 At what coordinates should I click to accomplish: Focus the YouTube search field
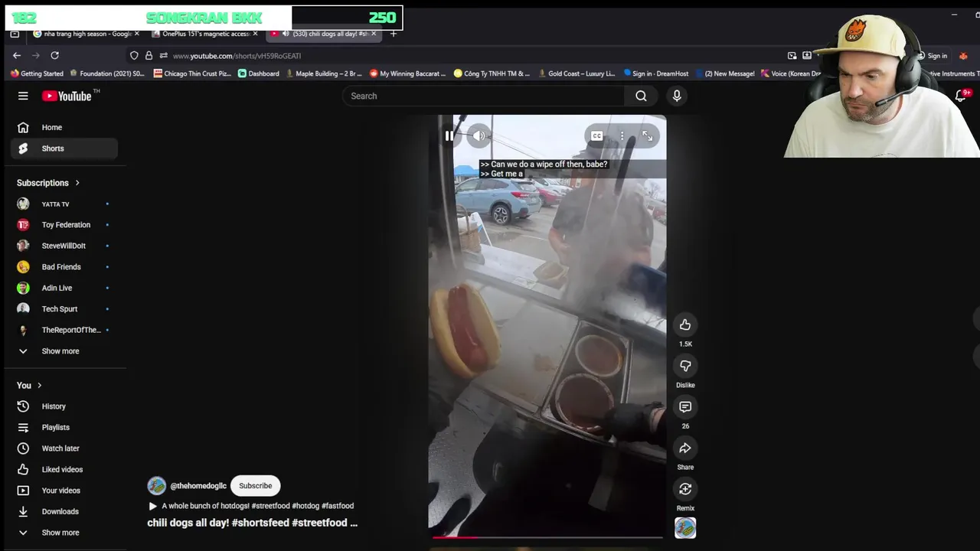coord(483,96)
